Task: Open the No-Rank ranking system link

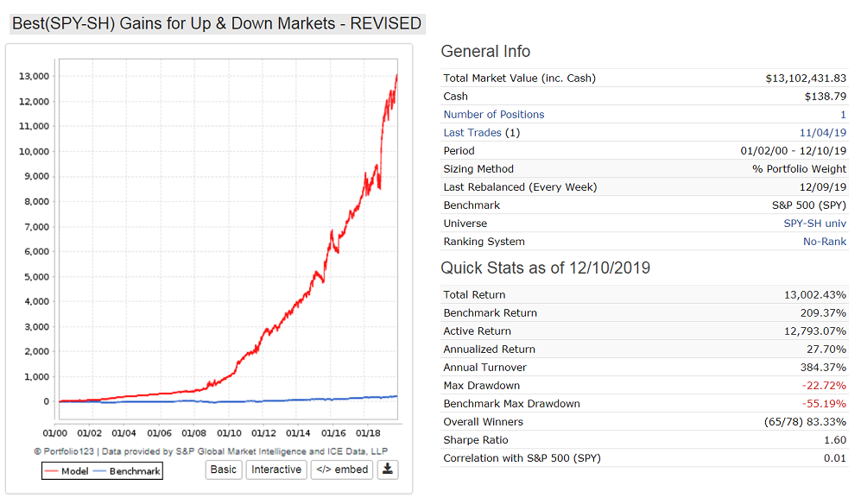Action: 825,241
